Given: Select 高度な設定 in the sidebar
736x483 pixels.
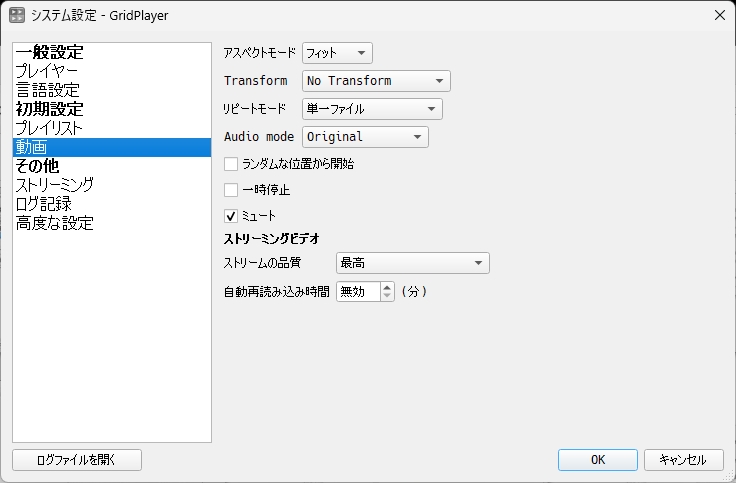Looking at the screenshot, I should coord(54,223).
